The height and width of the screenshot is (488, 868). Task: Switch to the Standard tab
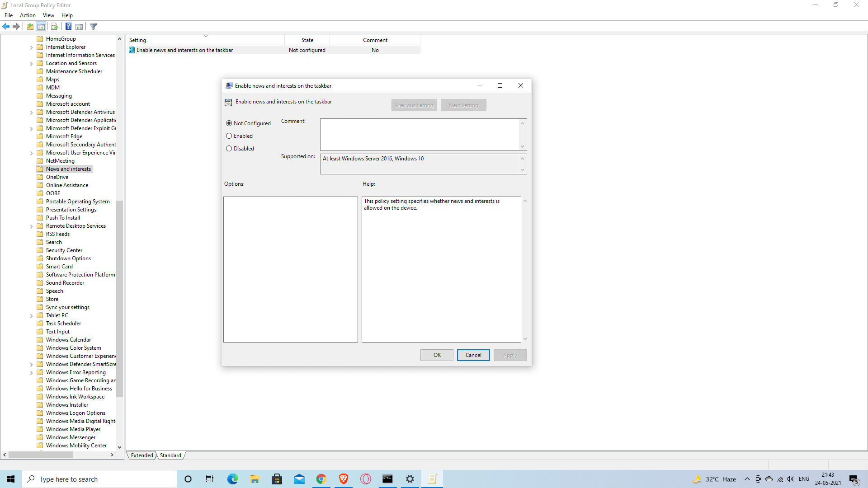coord(170,455)
